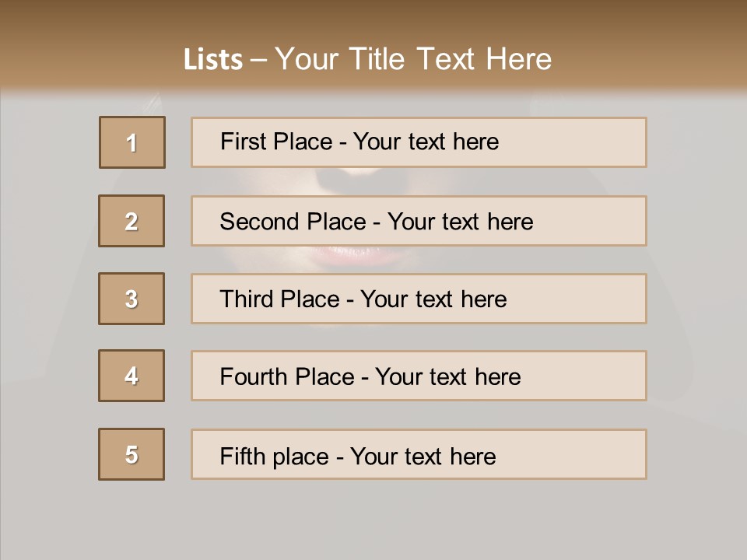The height and width of the screenshot is (560, 747).
Task: Click the "First Place - Your text here" bar
Action: (419, 142)
